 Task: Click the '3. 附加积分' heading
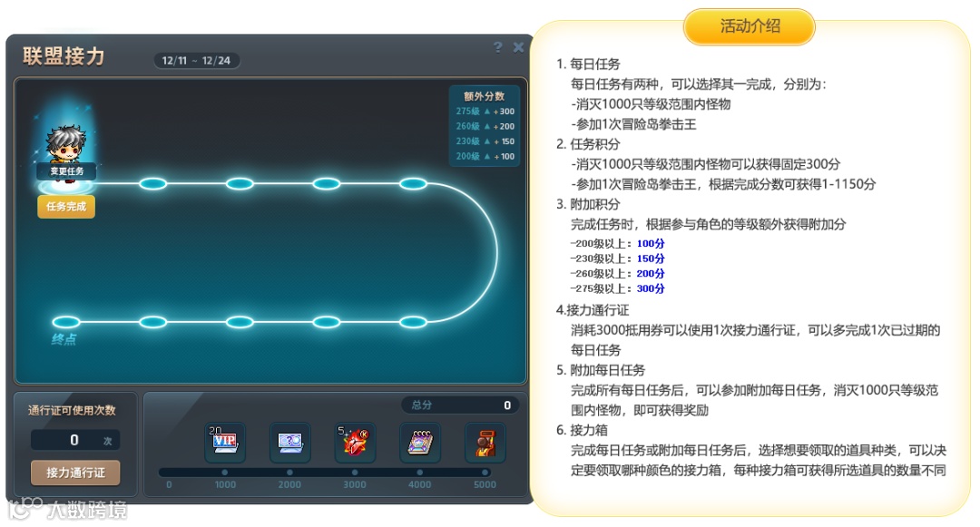(x=588, y=203)
